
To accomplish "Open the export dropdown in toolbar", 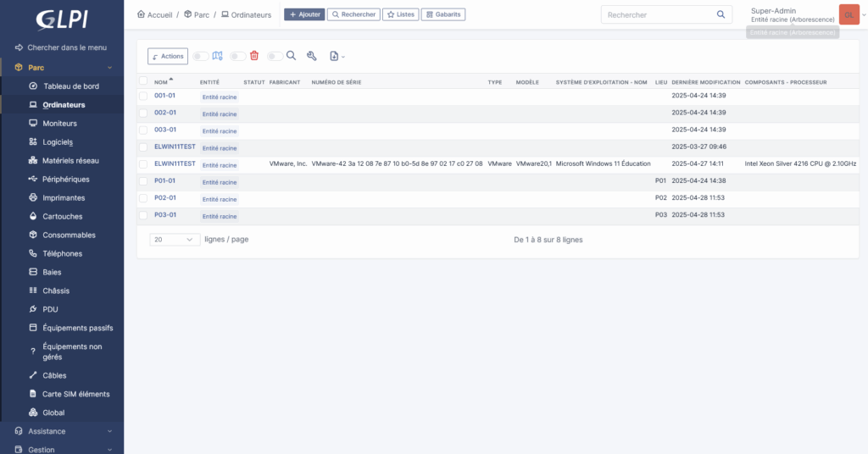I will (x=337, y=56).
